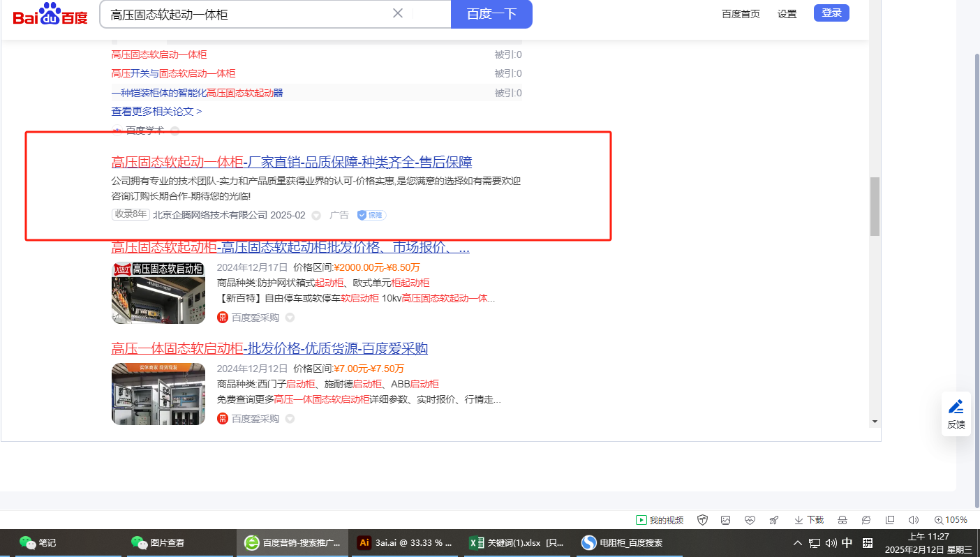The width and height of the screenshot is (980, 557).
Task: Click the rocket accelerator icon
Action: [x=773, y=520]
